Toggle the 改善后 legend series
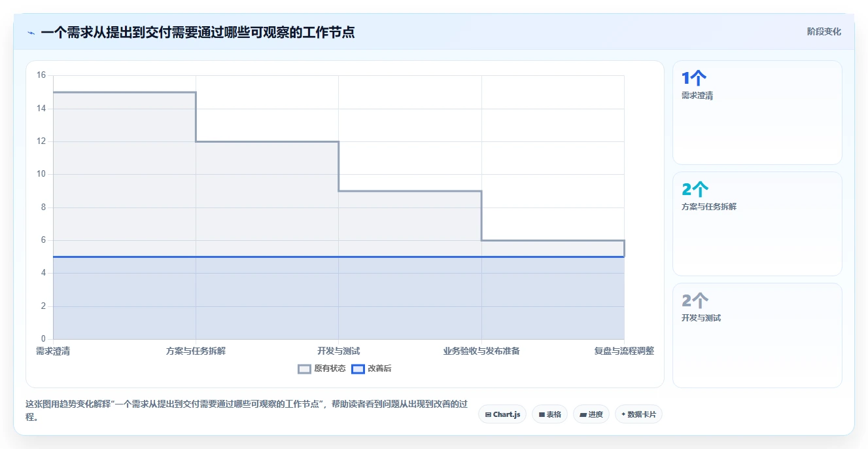This screenshot has width=868, height=449. 372,368
